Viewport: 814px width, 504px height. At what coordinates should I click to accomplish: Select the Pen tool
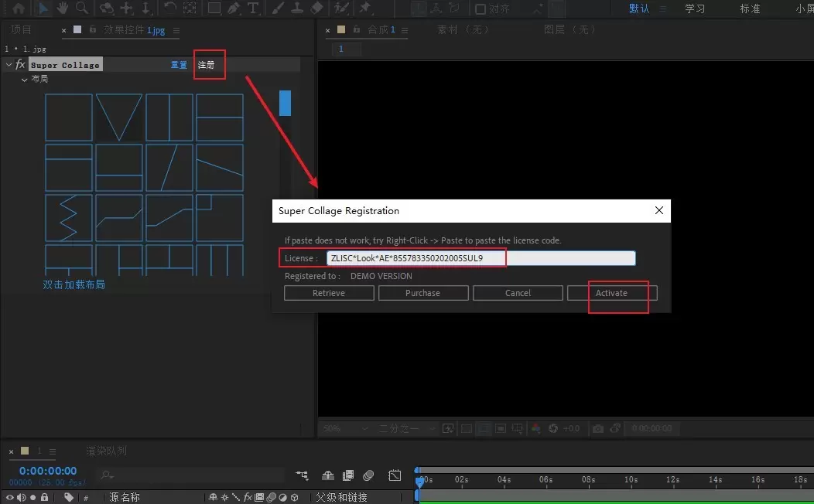(233, 9)
